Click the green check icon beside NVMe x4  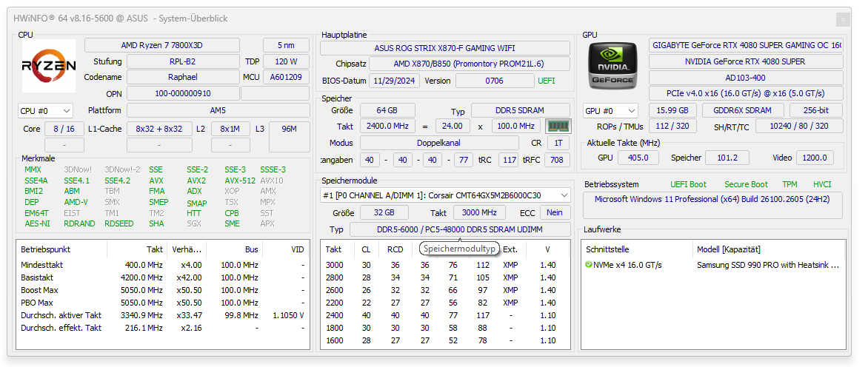click(x=589, y=265)
